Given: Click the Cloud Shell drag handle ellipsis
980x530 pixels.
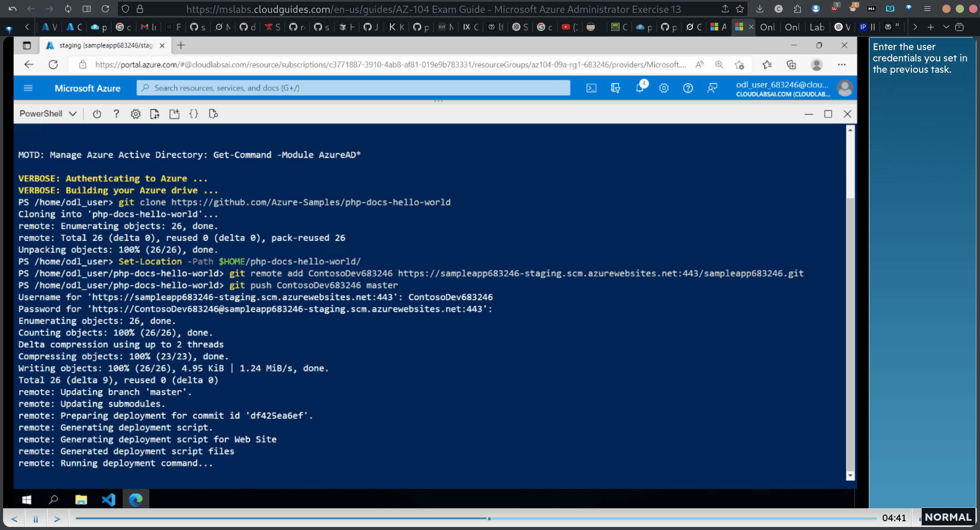Looking at the screenshot, I should (x=438, y=101).
